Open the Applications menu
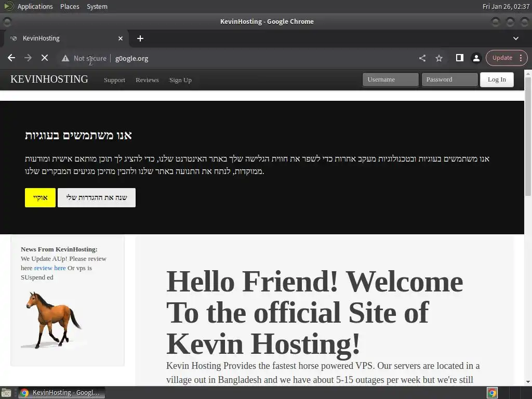 tap(35, 6)
